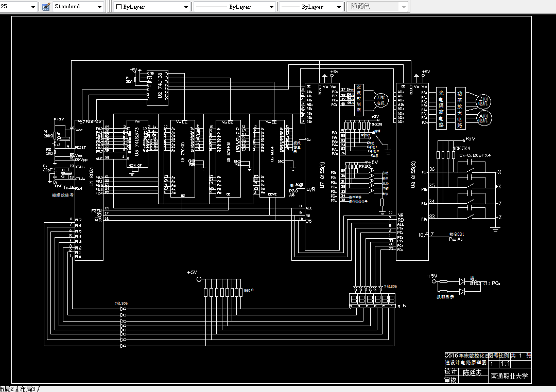Image resolution: width=556 pixels, height=392 pixels.
Task: Select the U3 74LS373 chip label
Action: point(136,142)
